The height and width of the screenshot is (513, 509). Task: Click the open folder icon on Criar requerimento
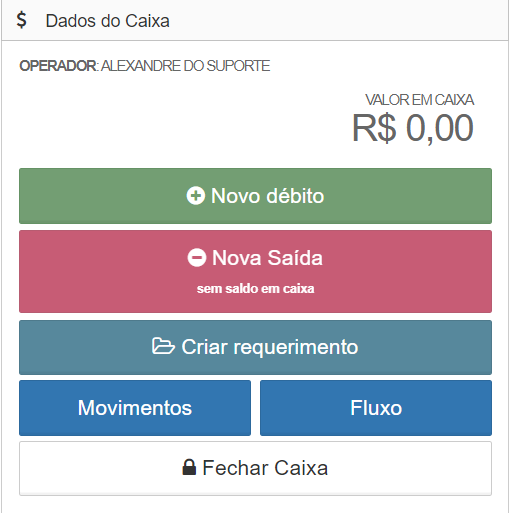[x=163, y=346]
